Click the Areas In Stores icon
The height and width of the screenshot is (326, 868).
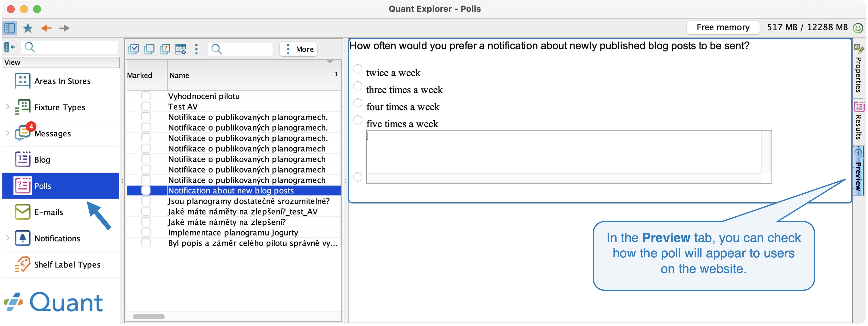point(22,81)
